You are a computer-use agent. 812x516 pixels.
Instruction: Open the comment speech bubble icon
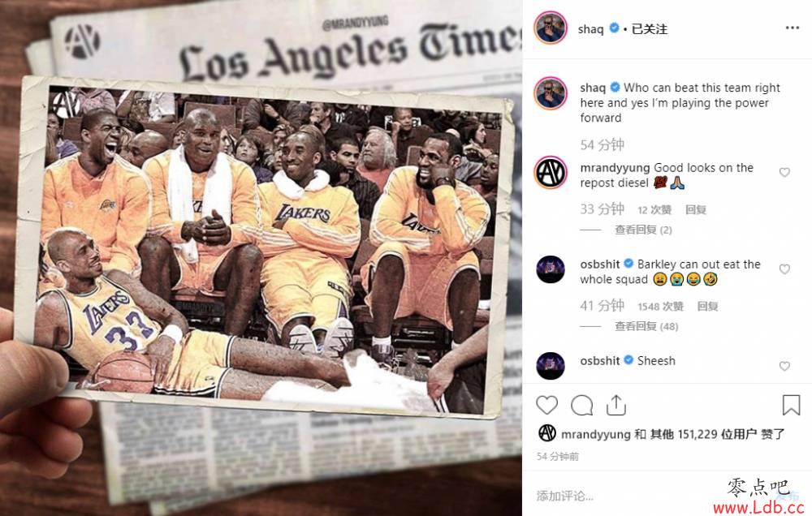(581, 405)
